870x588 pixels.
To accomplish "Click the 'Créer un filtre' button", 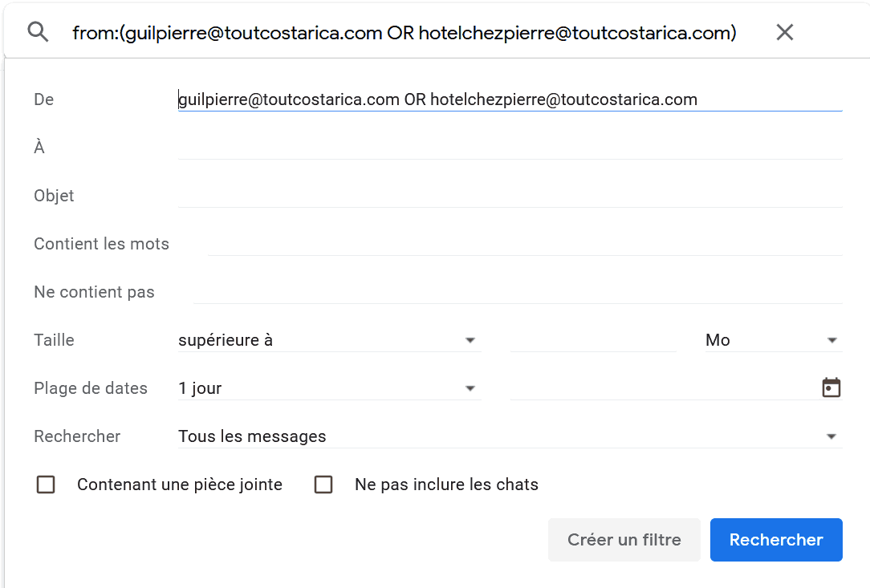I will (624, 540).
